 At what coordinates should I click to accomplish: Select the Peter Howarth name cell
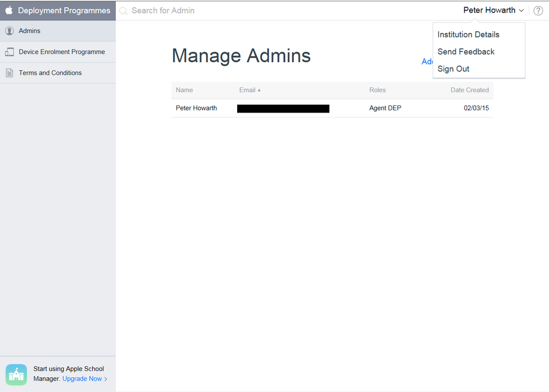pos(196,108)
